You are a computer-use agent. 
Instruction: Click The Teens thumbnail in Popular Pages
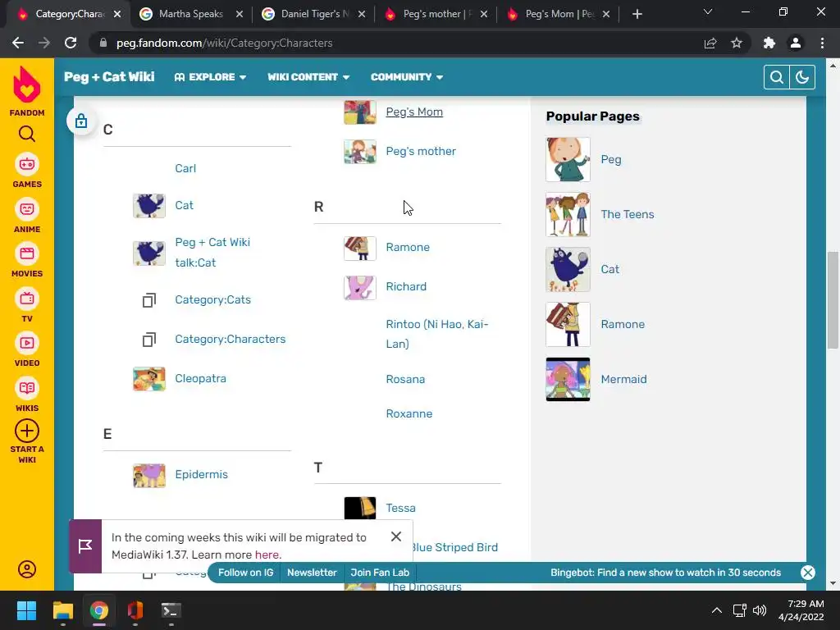pos(568,214)
